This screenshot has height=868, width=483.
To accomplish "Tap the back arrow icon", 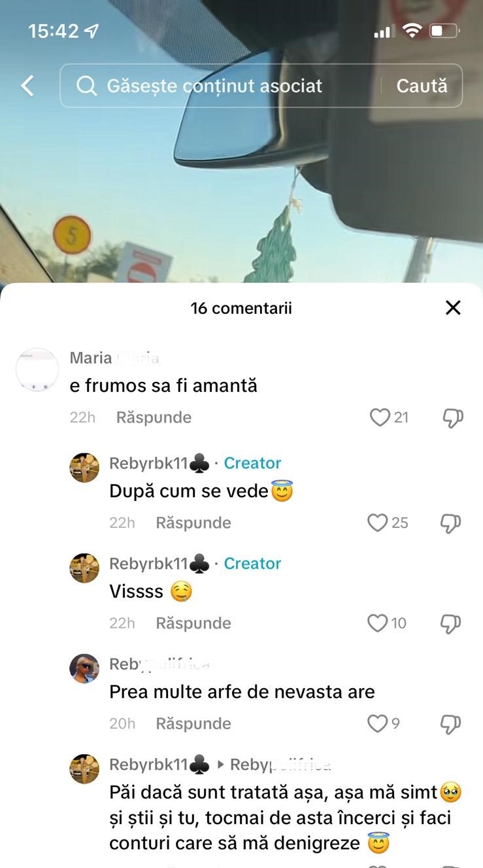I will click(x=27, y=86).
